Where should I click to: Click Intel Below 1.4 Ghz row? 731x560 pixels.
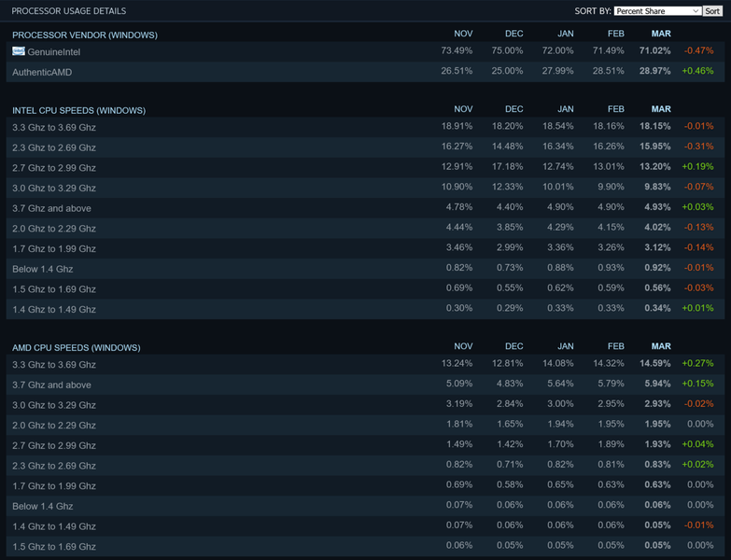click(43, 269)
